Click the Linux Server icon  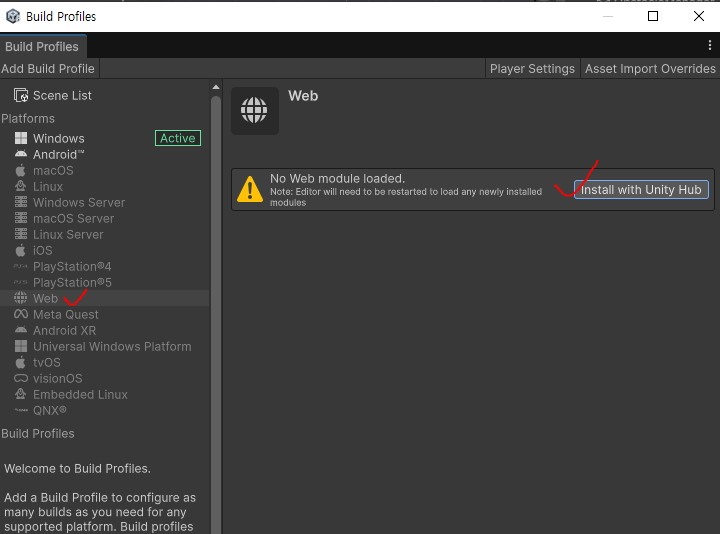tap(21, 234)
